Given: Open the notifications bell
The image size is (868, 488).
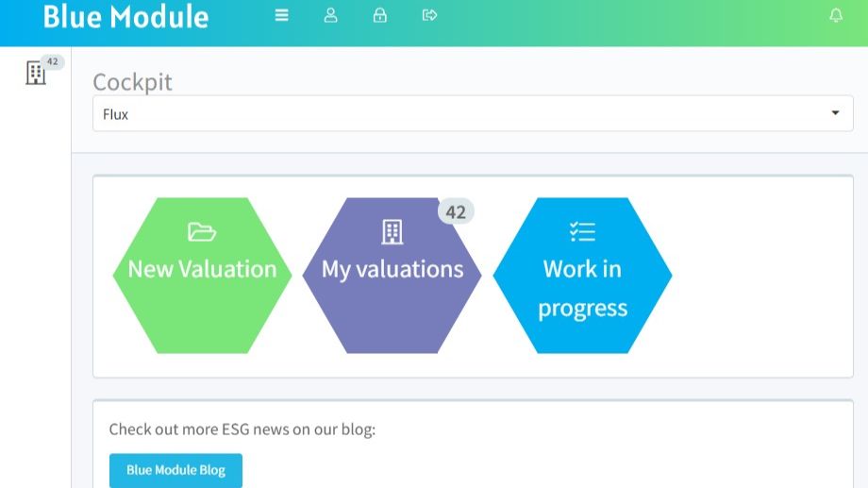Looking at the screenshot, I should (836, 15).
